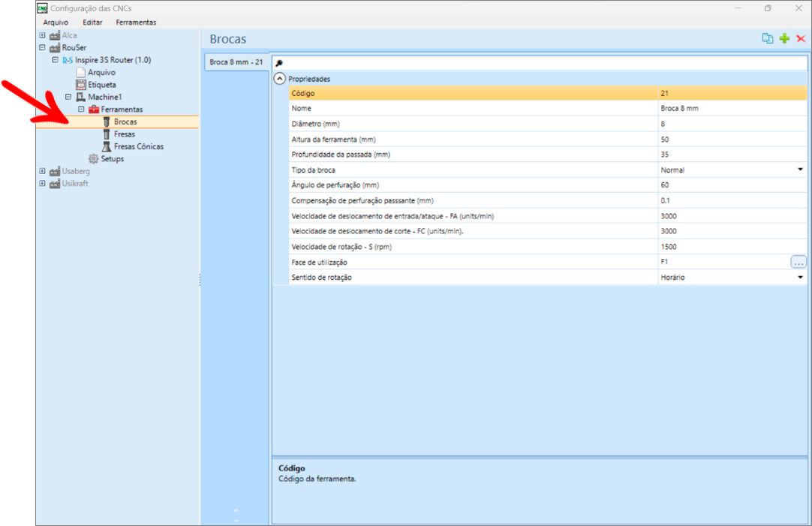Open the Arquivo document node
Viewport: 812px width, 526px height.
(101, 72)
